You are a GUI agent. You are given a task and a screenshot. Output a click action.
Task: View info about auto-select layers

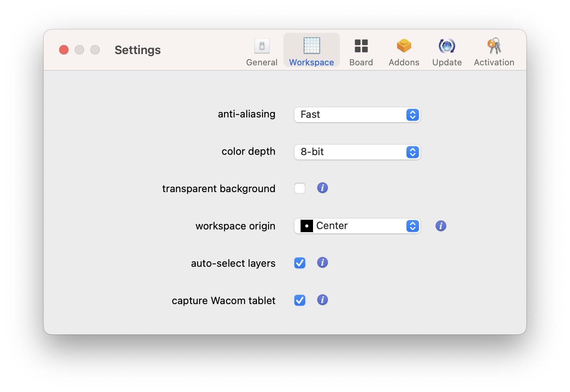[x=322, y=263]
